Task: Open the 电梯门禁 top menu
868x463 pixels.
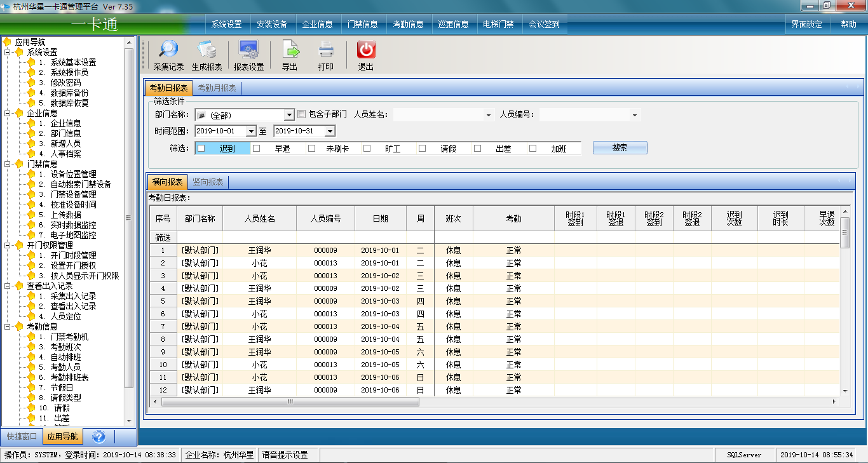Action: click(499, 25)
